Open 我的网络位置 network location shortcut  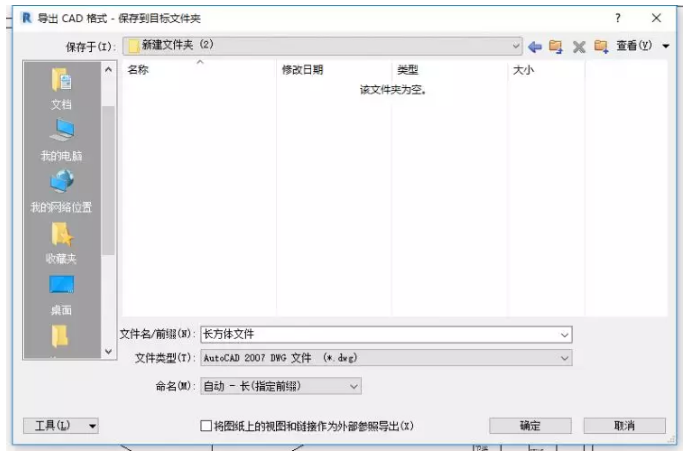coord(61,192)
